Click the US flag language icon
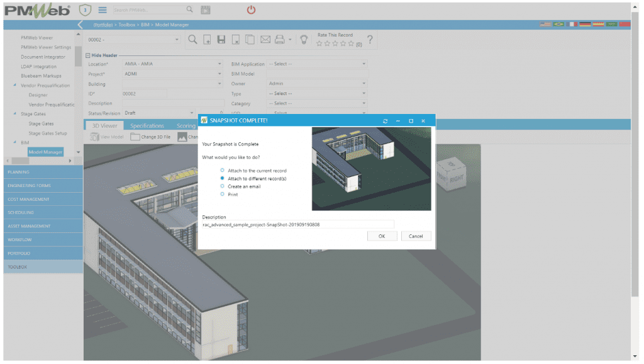 545,25
